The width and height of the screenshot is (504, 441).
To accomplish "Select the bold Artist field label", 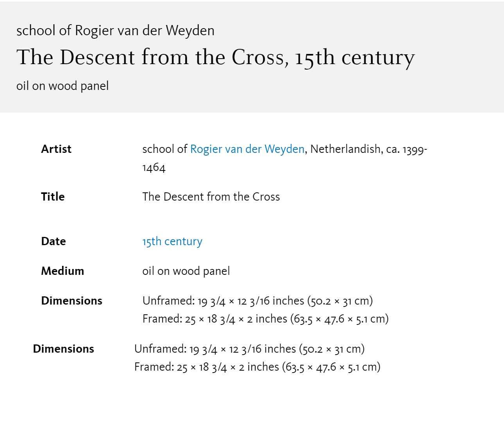I will pyautogui.click(x=56, y=149).
